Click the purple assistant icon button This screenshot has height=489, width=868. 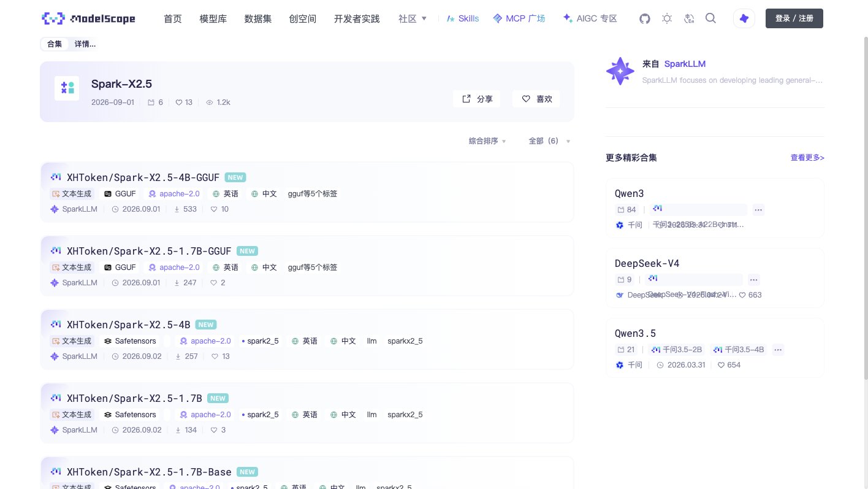744,18
